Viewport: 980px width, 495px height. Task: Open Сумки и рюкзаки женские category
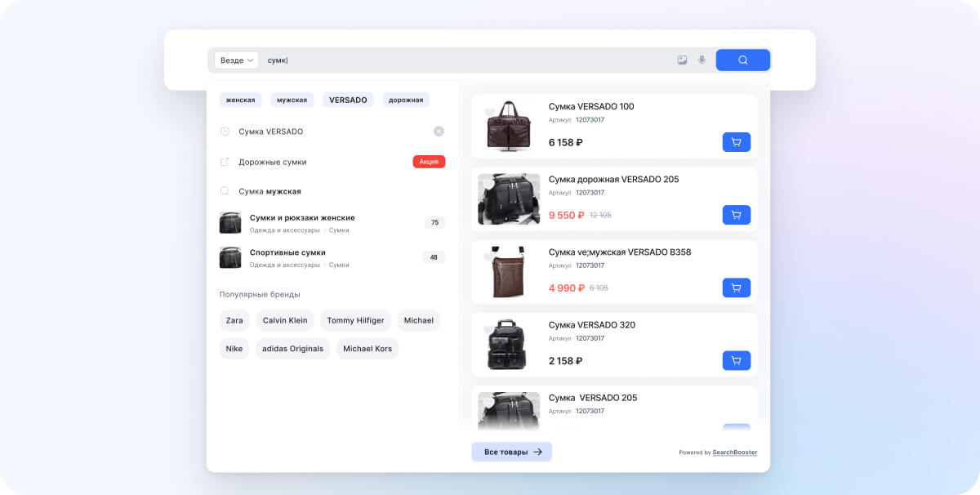(302, 218)
